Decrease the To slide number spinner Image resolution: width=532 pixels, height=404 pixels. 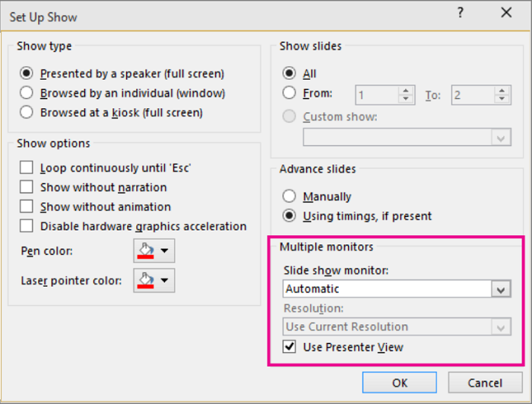(x=501, y=100)
